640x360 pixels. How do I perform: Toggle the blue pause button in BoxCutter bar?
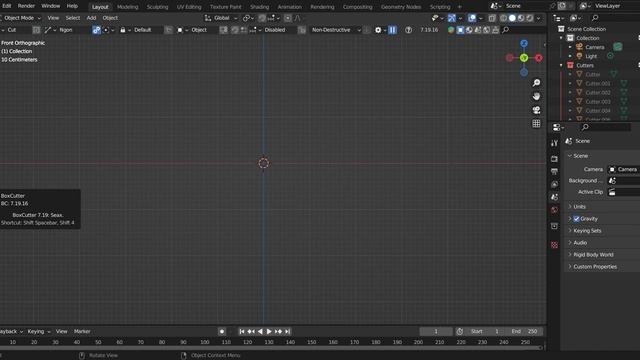[392, 30]
